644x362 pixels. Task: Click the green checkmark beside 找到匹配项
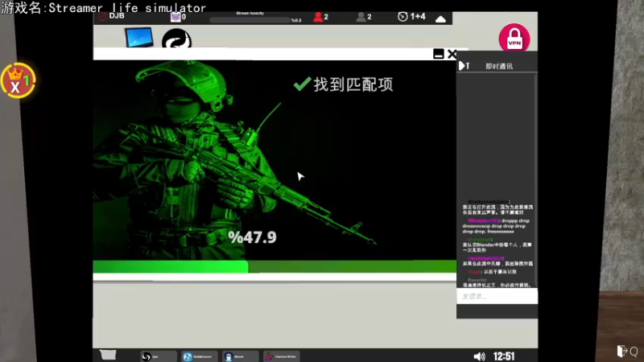303,84
